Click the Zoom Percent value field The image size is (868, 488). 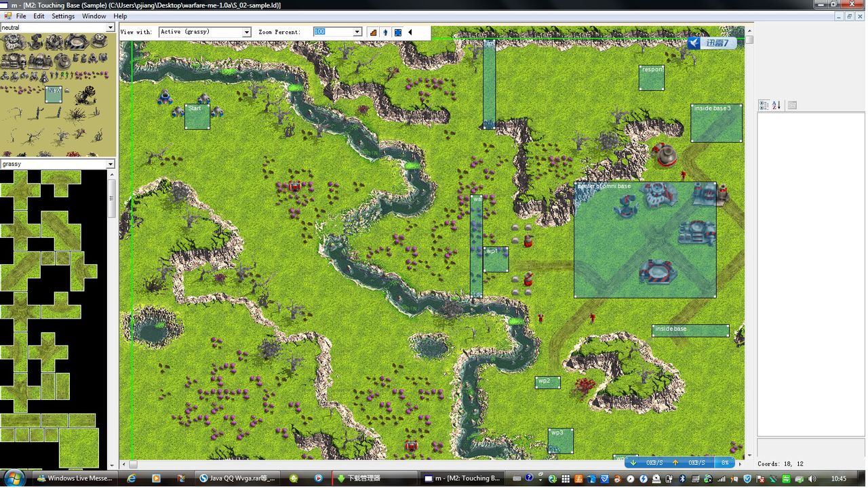(x=333, y=33)
